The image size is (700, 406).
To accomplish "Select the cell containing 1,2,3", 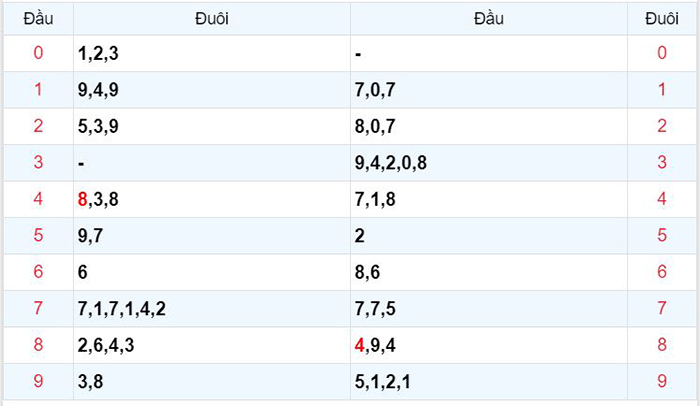I will (212, 53).
